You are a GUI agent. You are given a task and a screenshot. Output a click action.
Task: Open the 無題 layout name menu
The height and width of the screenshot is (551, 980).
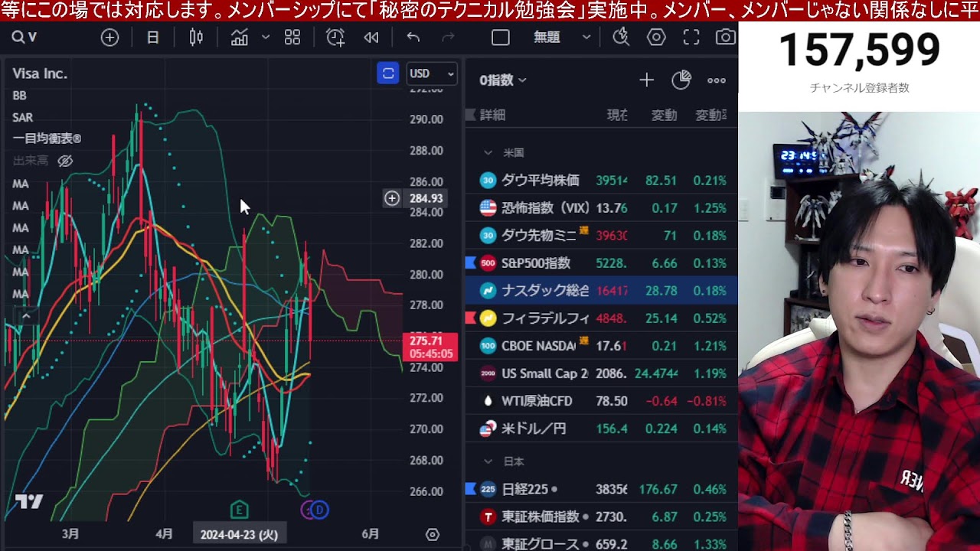[x=561, y=37]
